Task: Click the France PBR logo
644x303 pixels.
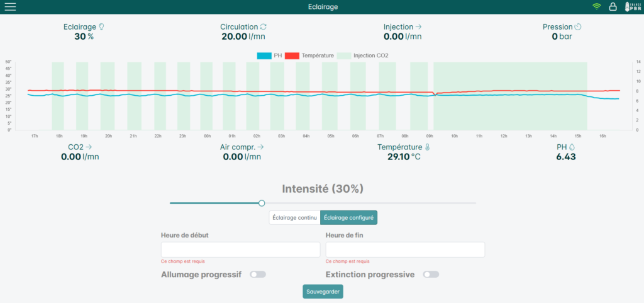Action: [x=631, y=6]
